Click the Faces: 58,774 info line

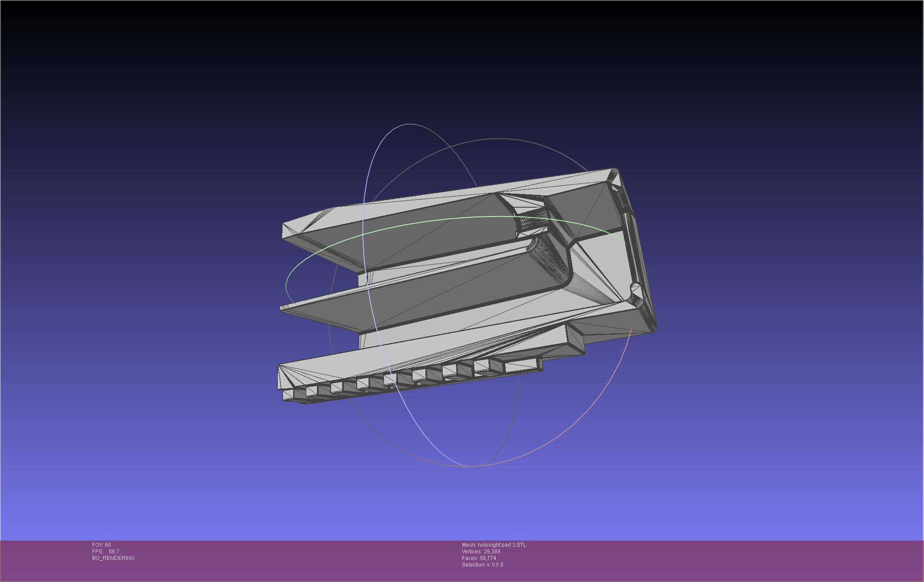tap(479, 558)
